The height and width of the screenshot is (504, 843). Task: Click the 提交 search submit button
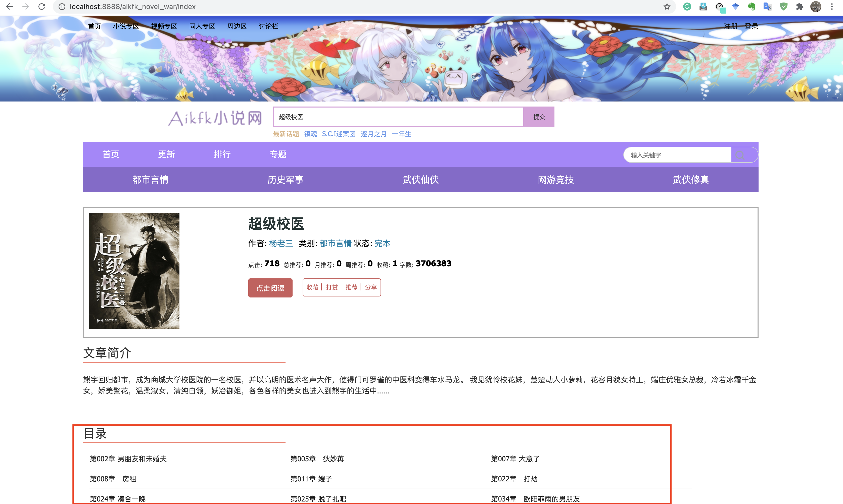(x=539, y=117)
